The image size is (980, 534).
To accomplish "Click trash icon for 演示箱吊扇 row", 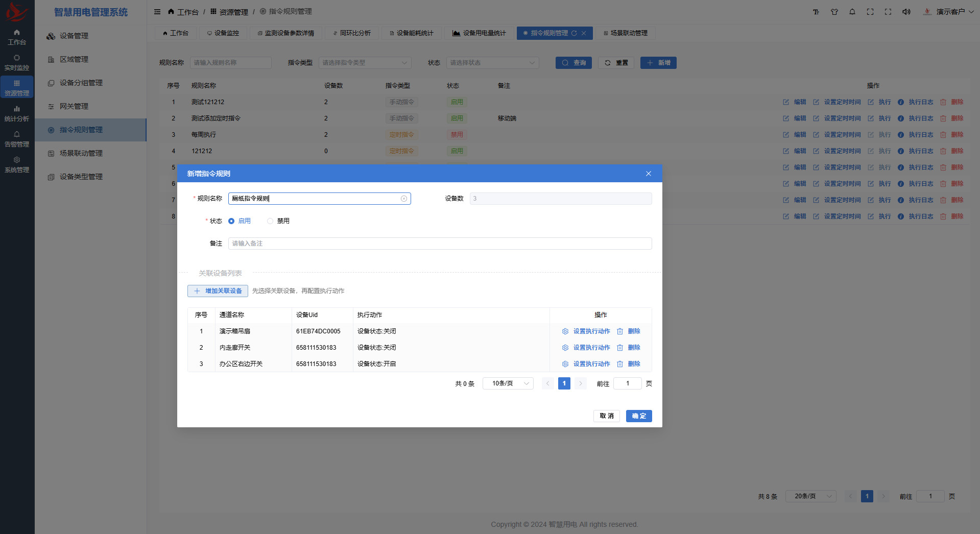I will (620, 331).
